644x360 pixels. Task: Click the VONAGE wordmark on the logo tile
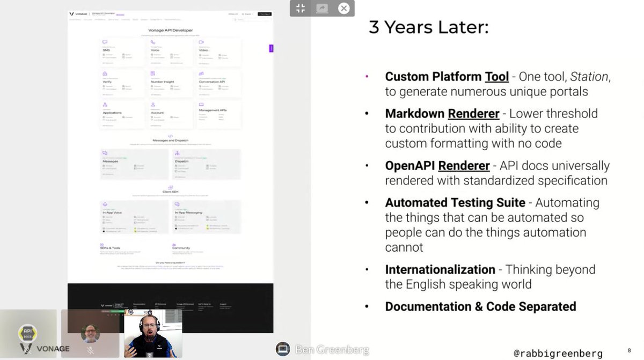[x=53, y=349]
